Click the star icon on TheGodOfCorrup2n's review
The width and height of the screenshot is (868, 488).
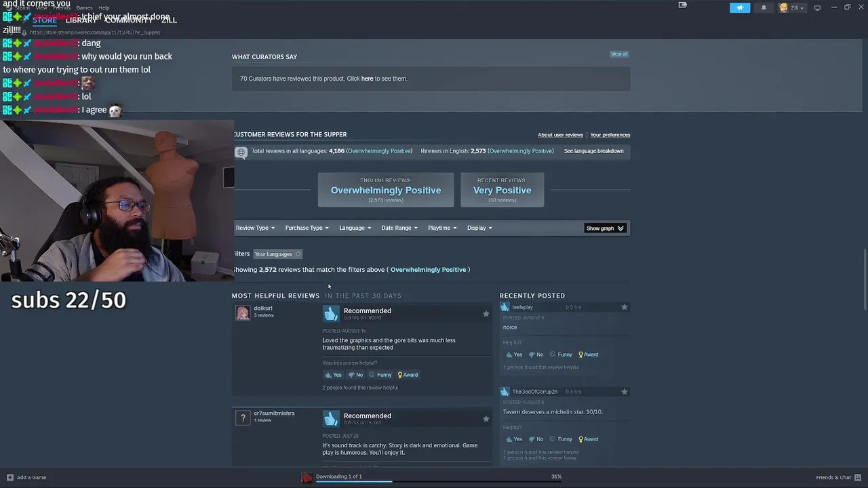pos(624,392)
